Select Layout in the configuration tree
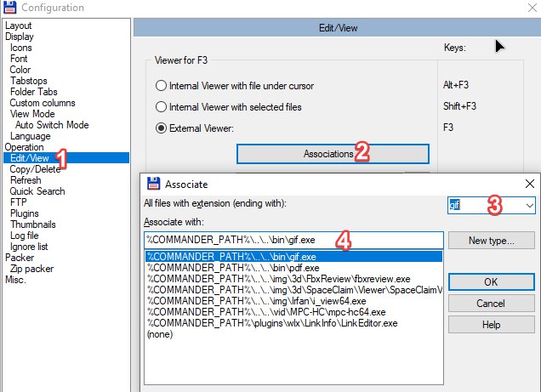 click(x=18, y=26)
